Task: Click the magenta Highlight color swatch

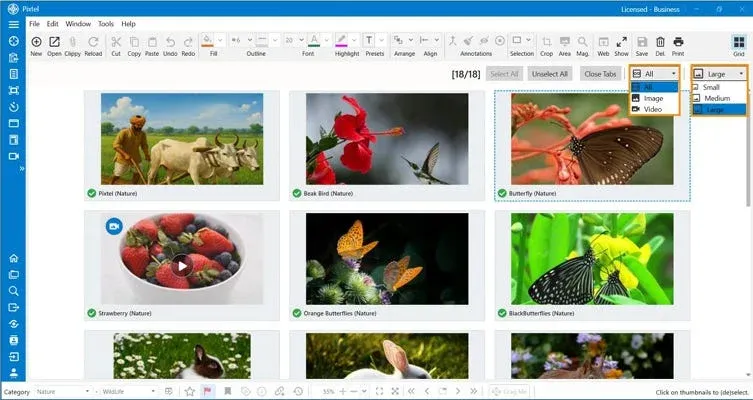Action: [341, 41]
